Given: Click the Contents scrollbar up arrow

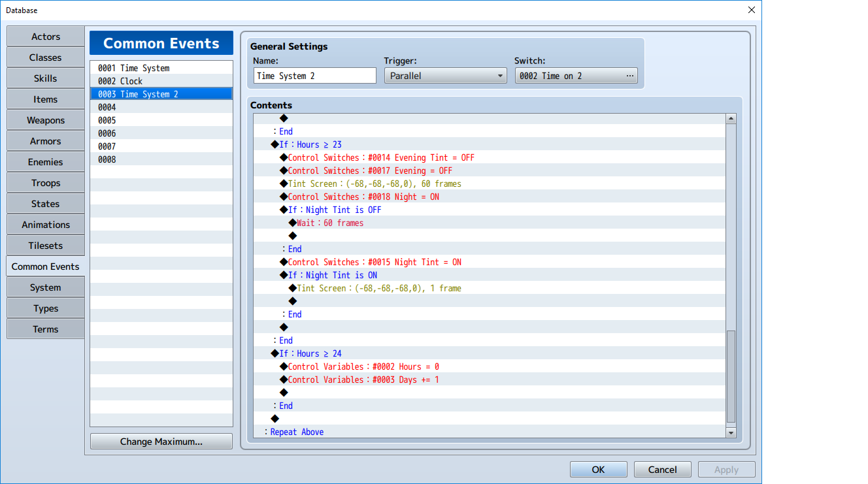Looking at the screenshot, I should [731, 119].
